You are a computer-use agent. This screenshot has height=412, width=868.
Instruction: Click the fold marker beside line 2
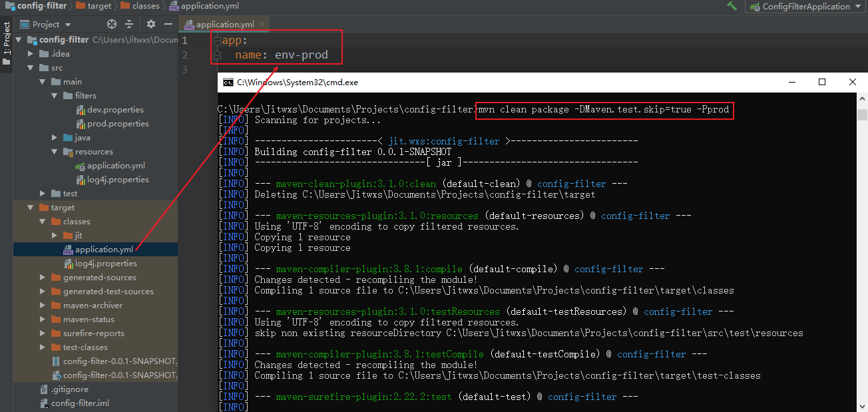[218, 55]
